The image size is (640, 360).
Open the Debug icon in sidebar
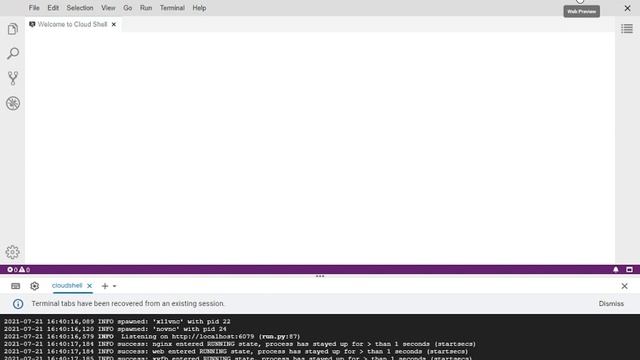pos(13,103)
